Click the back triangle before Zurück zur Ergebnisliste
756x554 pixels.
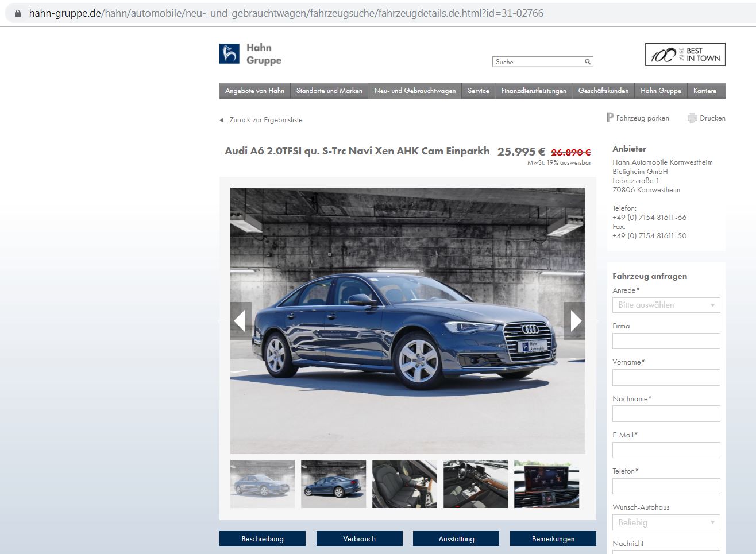tap(221, 120)
